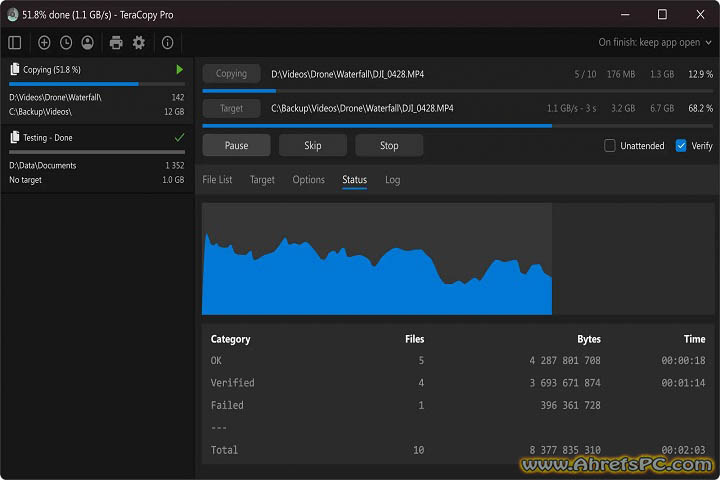
Task: Open the history clock icon
Action: click(66, 43)
